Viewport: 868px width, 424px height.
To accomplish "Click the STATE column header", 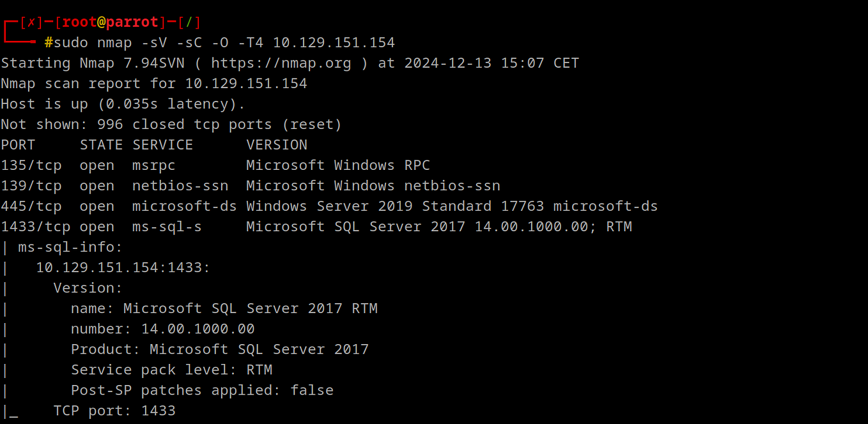I will pyautogui.click(x=101, y=145).
